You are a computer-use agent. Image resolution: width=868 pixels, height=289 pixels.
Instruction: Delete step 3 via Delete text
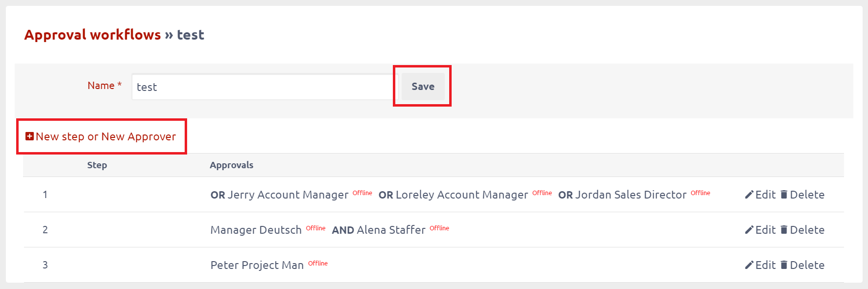(807, 265)
